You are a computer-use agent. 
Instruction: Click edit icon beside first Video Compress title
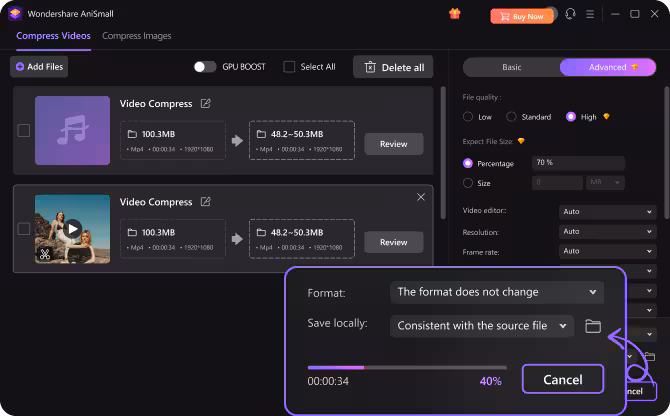coord(205,103)
